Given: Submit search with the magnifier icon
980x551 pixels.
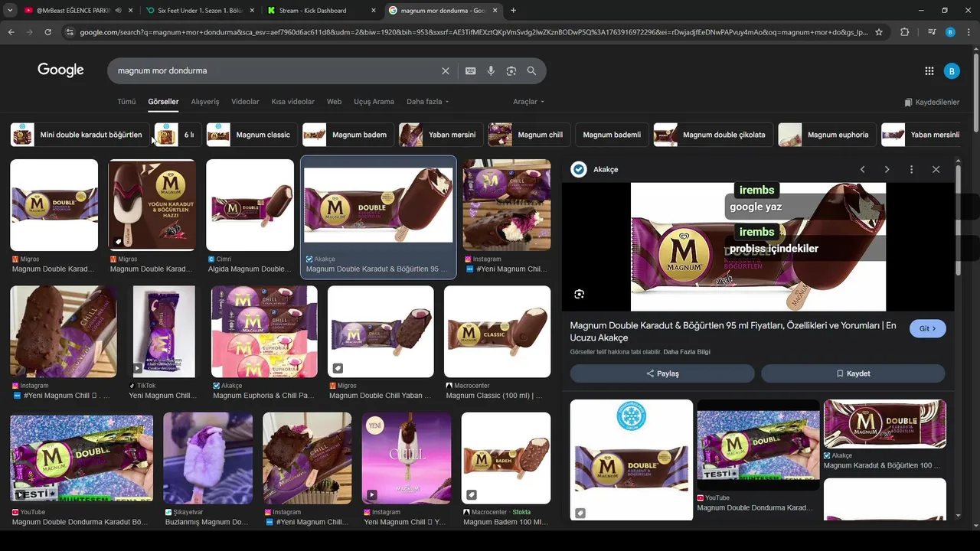Looking at the screenshot, I should [531, 70].
